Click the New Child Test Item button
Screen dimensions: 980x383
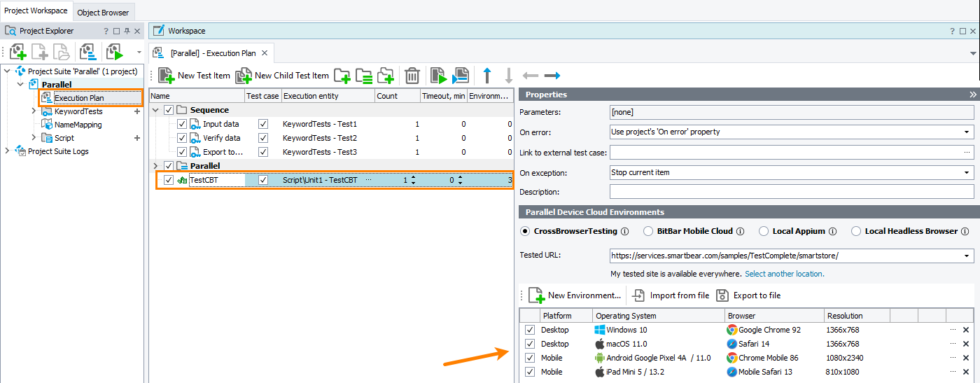(x=282, y=76)
